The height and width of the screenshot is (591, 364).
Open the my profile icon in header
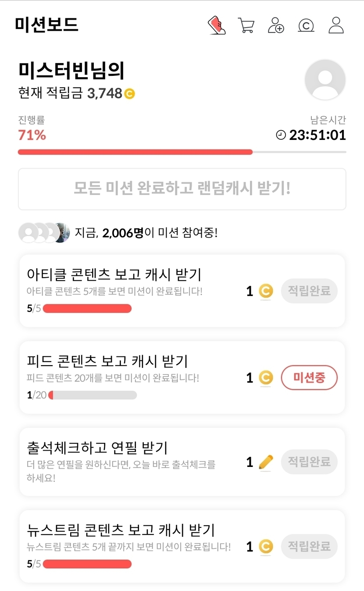[336, 25]
